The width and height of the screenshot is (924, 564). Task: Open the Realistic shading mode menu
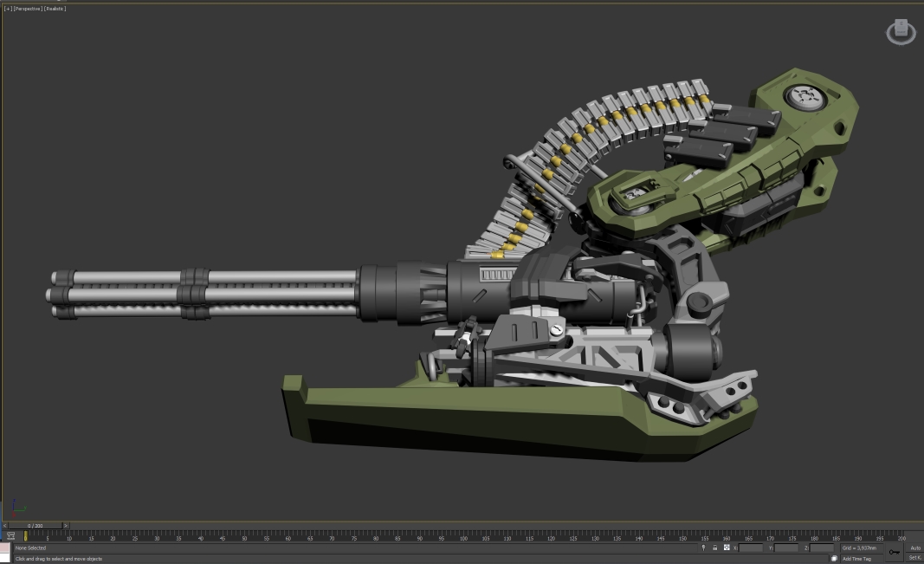(55, 9)
